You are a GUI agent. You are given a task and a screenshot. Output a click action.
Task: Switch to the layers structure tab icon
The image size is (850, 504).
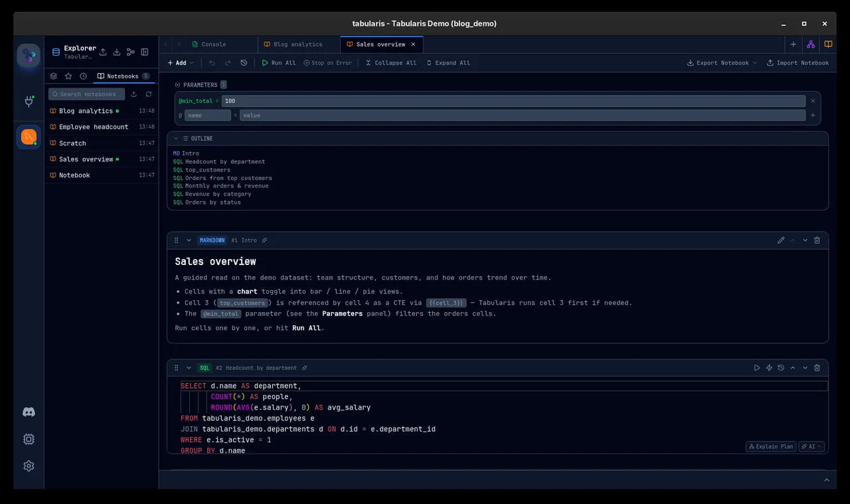[x=54, y=76]
